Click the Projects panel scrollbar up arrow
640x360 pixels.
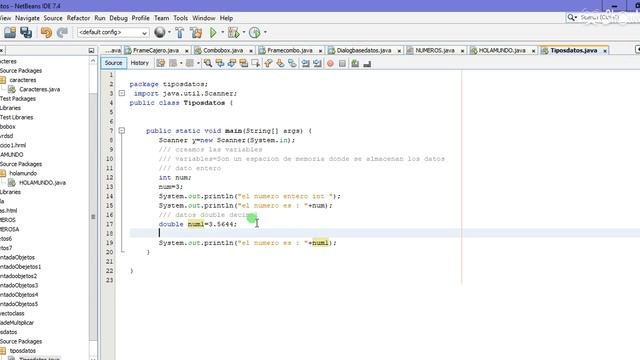pos(93,61)
